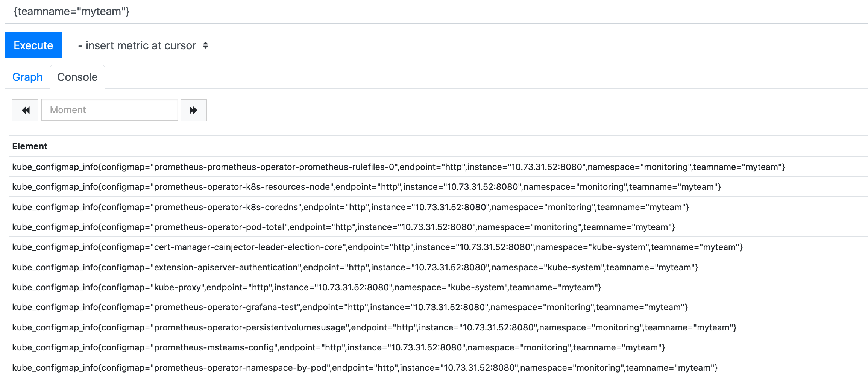Select the Console tab

tap(77, 77)
